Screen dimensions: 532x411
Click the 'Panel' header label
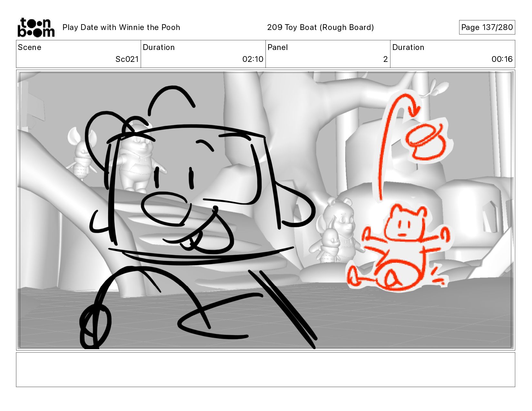pos(278,47)
